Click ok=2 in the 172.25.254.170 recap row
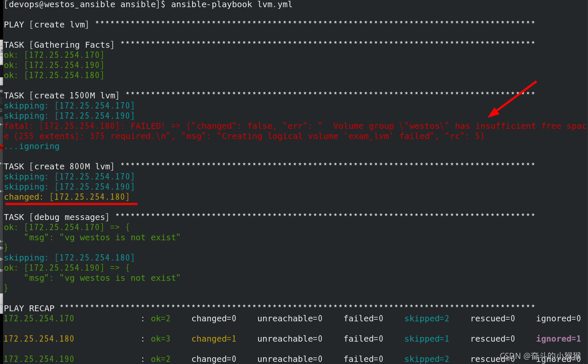The height and width of the screenshot is (364, 588). point(161,319)
